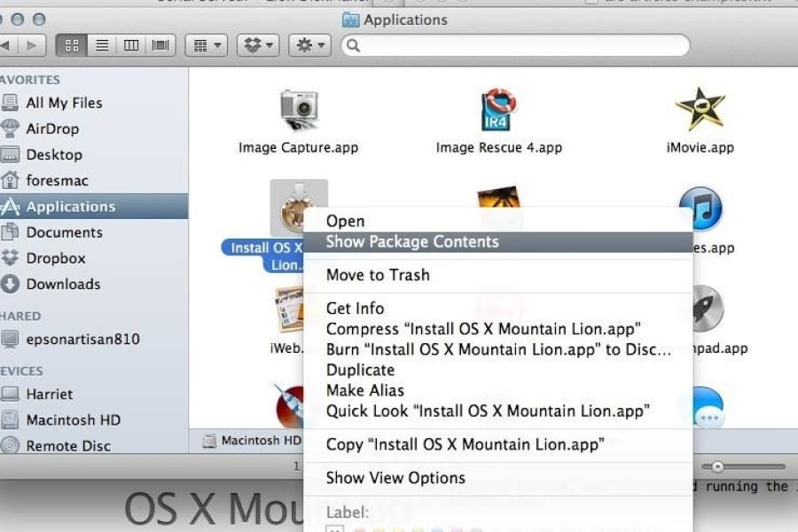This screenshot has width=798, height=532.
Task: Switch to Cover Flow view
Action: coord(160,46)
